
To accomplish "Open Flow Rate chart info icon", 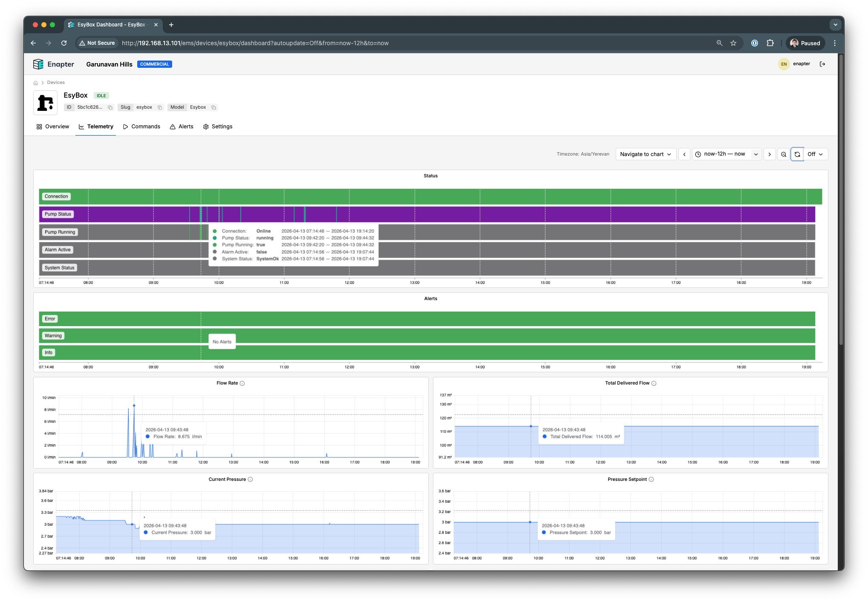I will [242, 383].
